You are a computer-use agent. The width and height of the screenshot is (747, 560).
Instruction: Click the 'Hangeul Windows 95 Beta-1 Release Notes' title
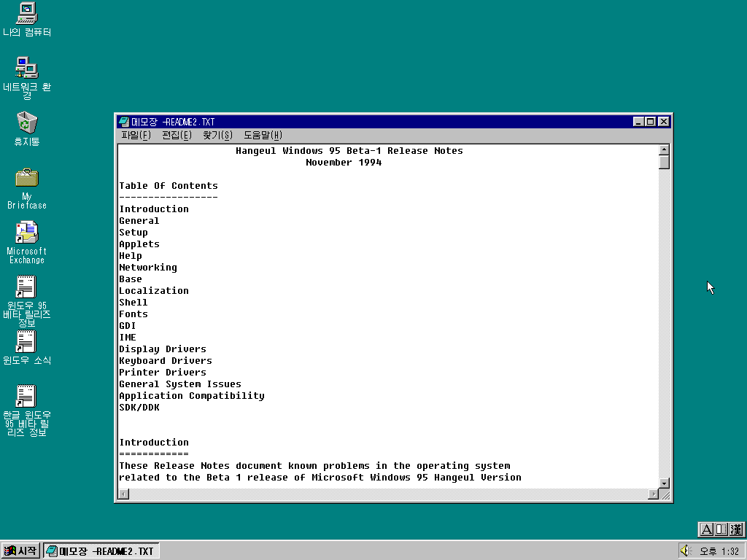point(349,151)
